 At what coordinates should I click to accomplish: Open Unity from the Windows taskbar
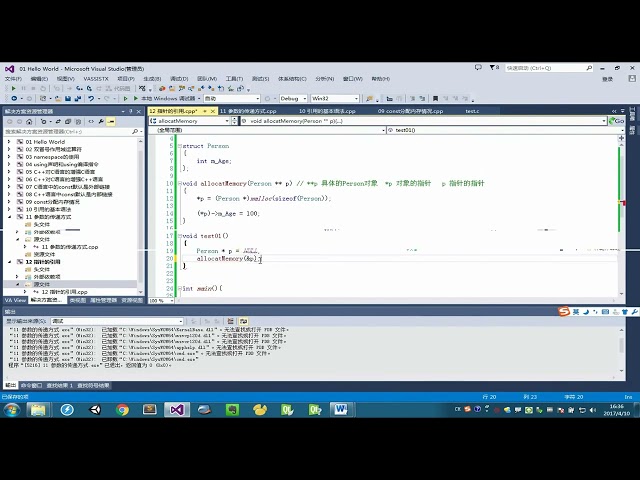pos(95,409)
